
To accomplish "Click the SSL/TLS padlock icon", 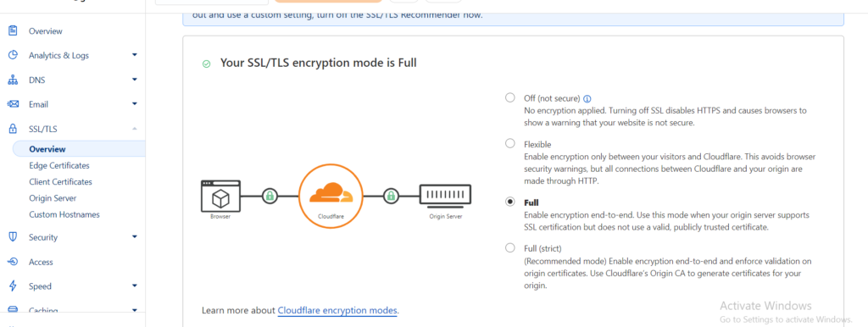I will (13, 129).
